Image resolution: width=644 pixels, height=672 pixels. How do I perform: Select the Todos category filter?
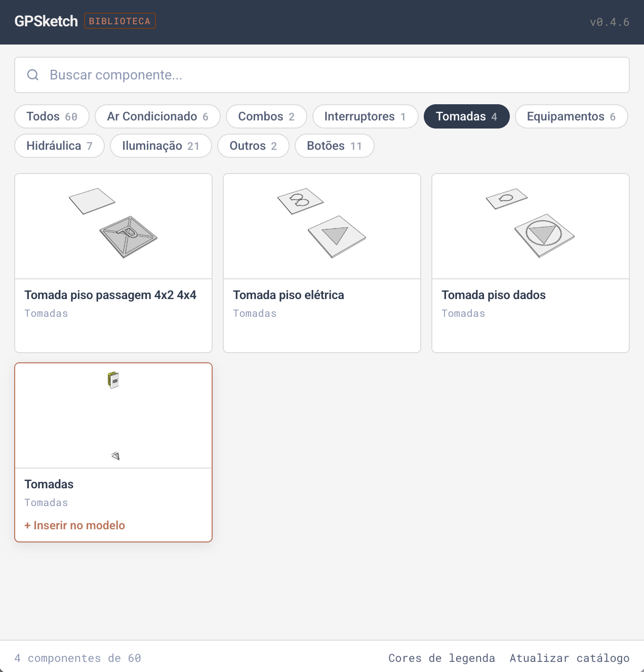point(52,116)
